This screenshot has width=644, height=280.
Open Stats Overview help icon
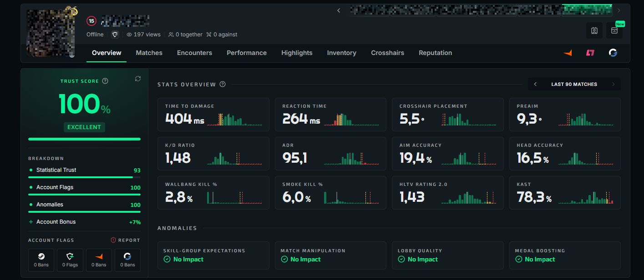click(x=223, y=84)
